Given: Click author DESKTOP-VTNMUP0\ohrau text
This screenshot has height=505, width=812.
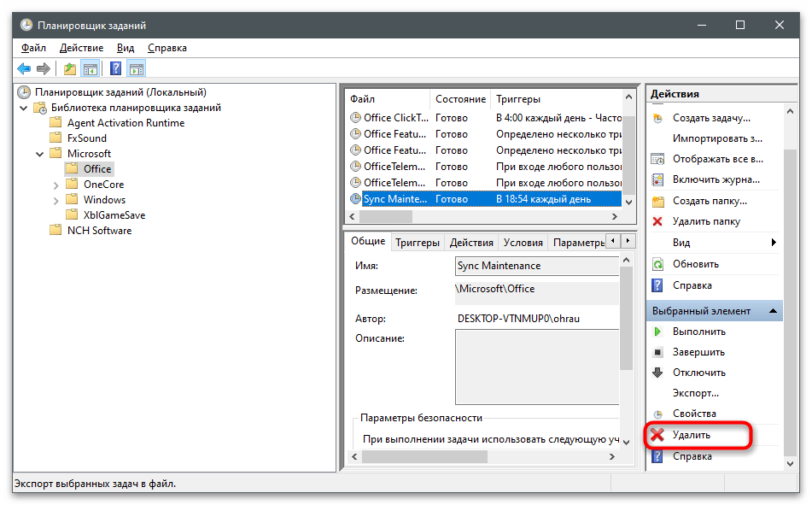Looking at the screenshot, I should 518,319.
